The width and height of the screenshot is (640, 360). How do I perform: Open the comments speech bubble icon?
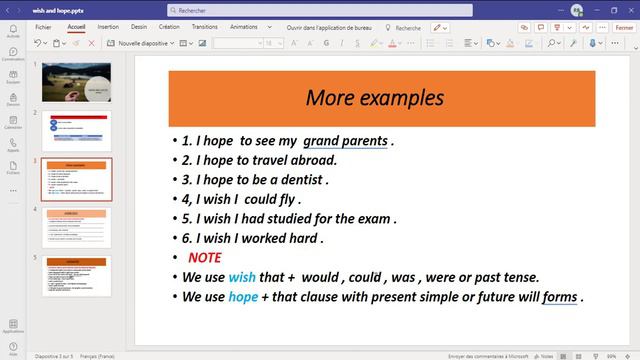coord(541,27)
